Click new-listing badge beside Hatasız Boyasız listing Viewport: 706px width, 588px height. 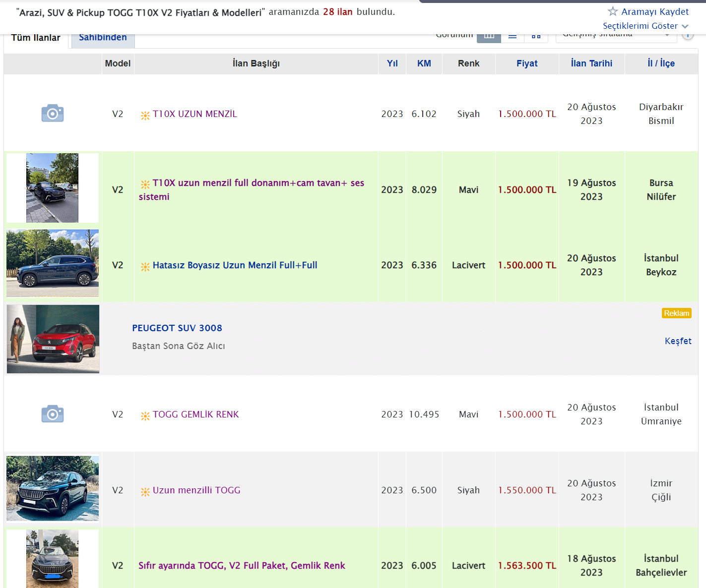click(x=145, y=266)
